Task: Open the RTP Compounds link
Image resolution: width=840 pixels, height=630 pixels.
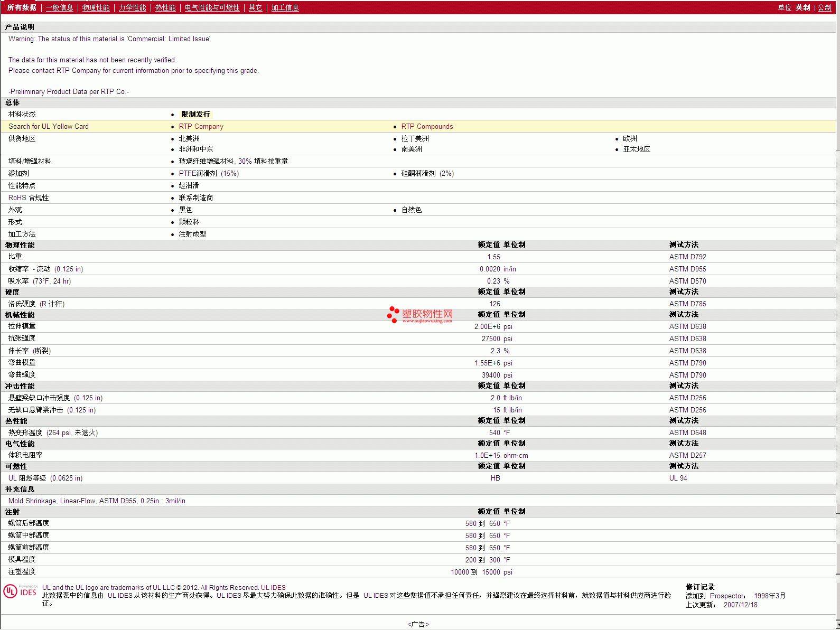Action: point(427,126)
